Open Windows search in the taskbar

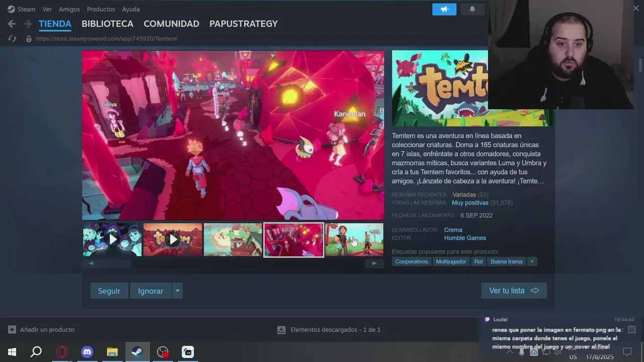pyautogui.click(x=36, y=352)
